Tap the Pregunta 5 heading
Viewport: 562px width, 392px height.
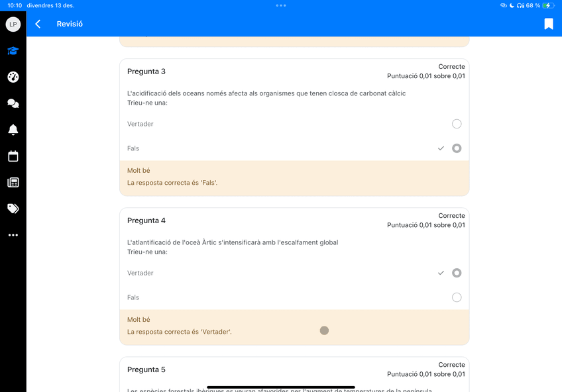pos(146,369)
